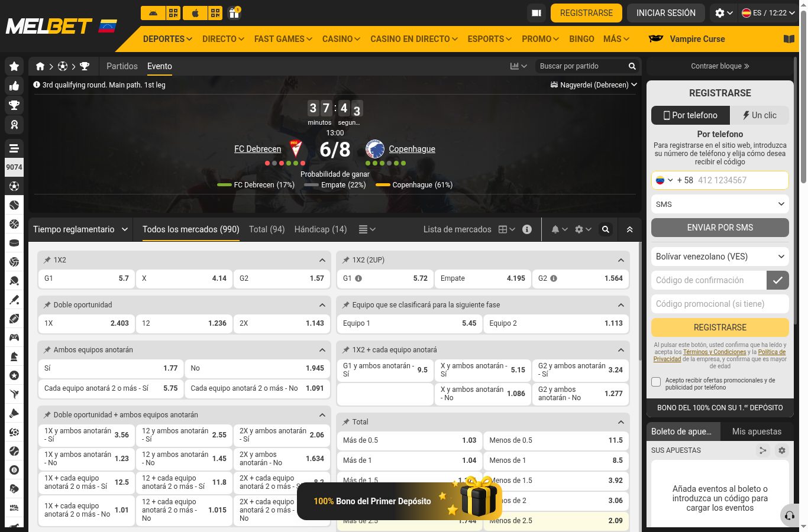Tick the promotional offers by phone checkbox
Viewport: 808px width, 532px height.
click(x=656, y=382)
